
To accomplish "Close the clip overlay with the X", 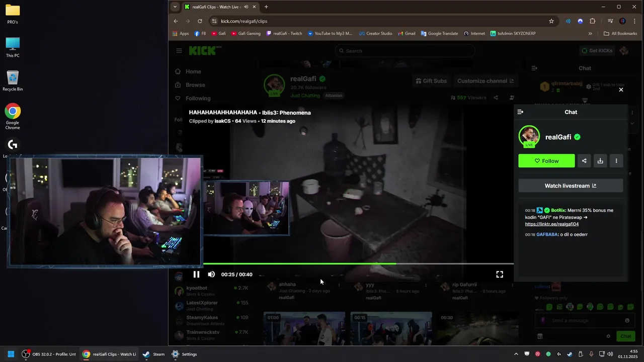I will pyautogui.click(x=621, y=89).
